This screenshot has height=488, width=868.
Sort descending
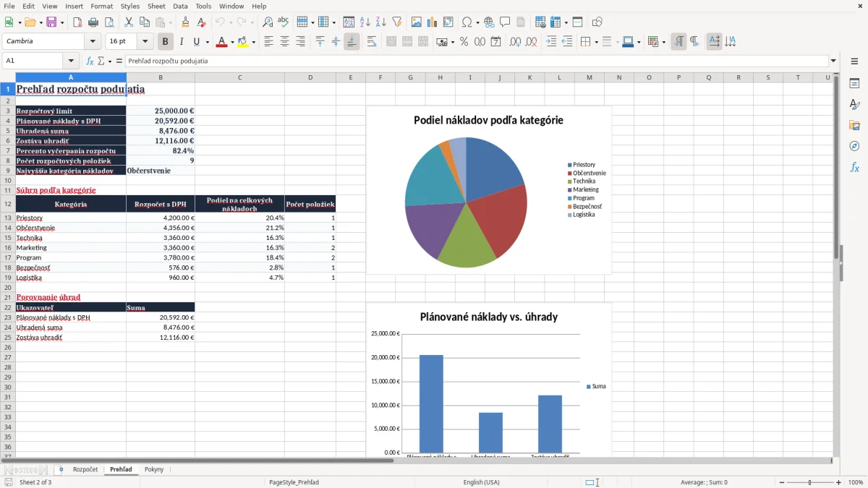(x=381, y=22)
